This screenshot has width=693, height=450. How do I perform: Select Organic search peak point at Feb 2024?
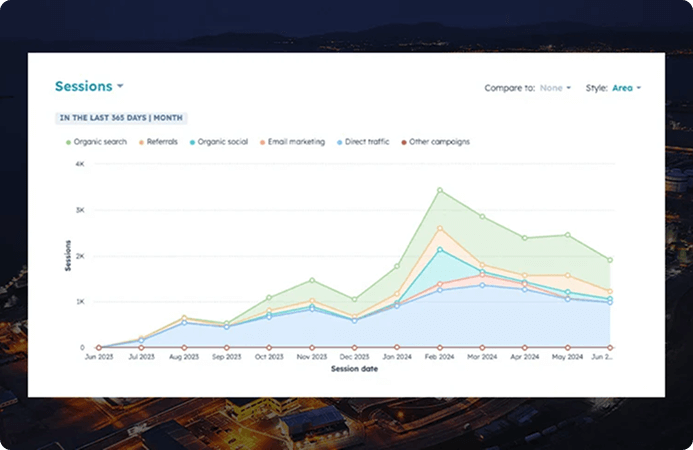440,190
